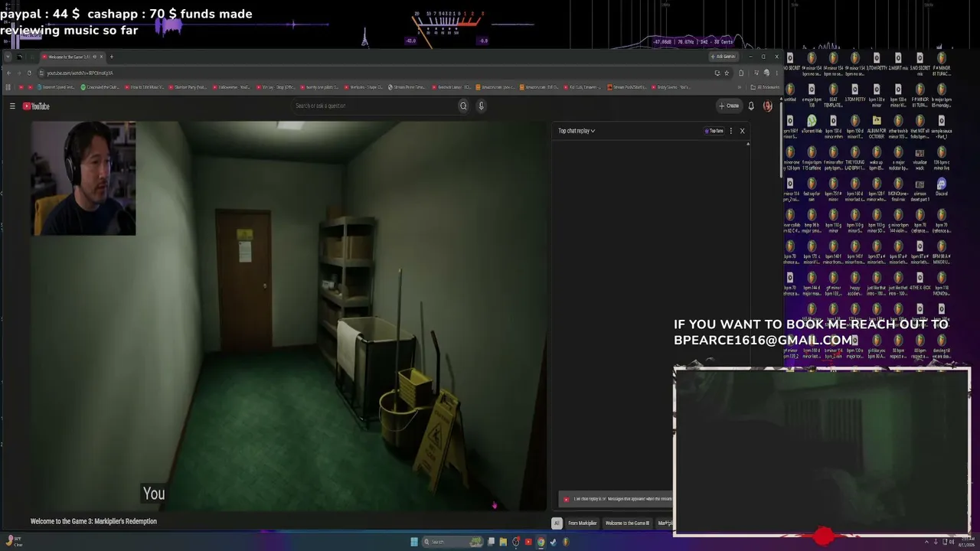Open File Explorer from the taskbar
The width and height of the screenshot is (980, 551).
[503, 542]
